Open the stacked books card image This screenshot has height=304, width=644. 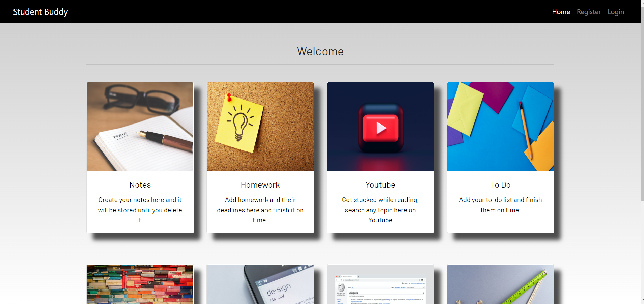pyautogui.click(x=140, y=284)
